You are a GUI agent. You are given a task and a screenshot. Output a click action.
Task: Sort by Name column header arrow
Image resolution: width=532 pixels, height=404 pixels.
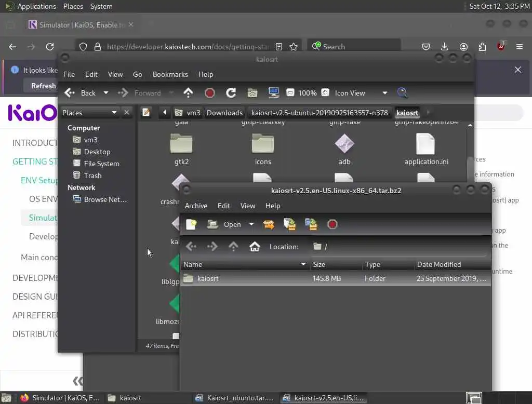point(303,264)
